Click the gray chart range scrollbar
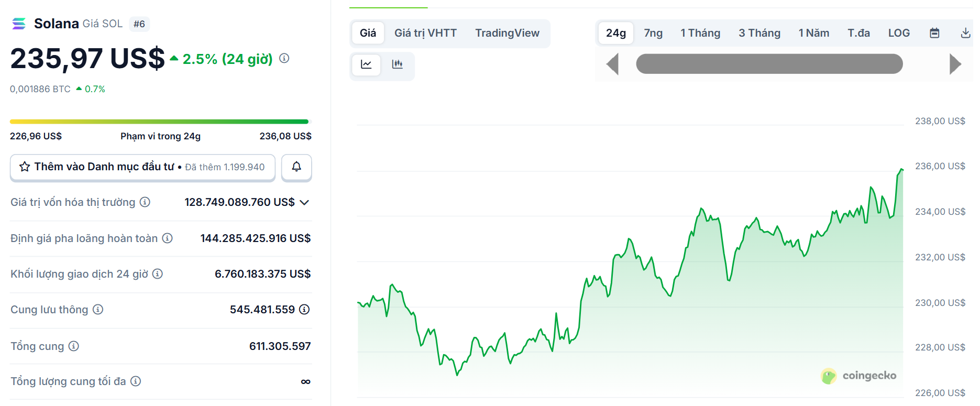The image size is (980, 406). click(769, 64)
